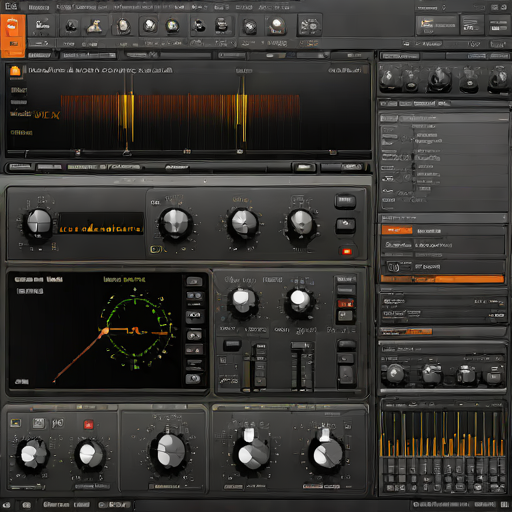Click the small orange icon at the waveform panel's top-left
The height and width of the screenshot is (512, 512).
[15, 71]
